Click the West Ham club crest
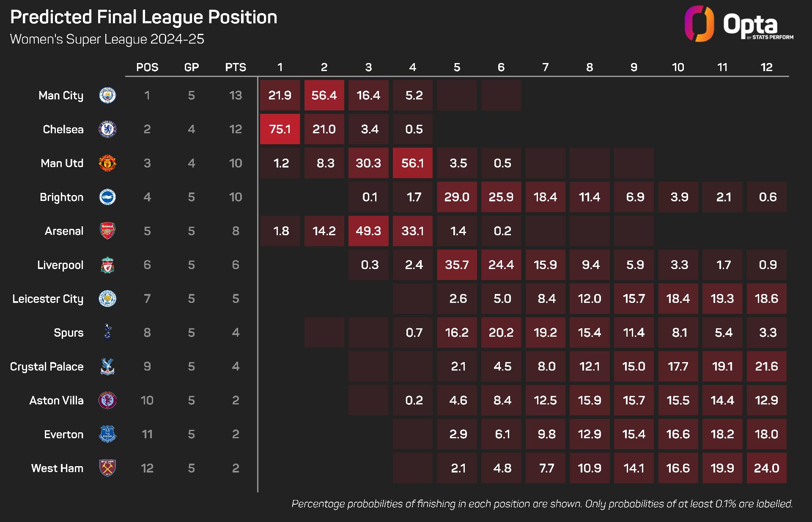 [107, 468]
